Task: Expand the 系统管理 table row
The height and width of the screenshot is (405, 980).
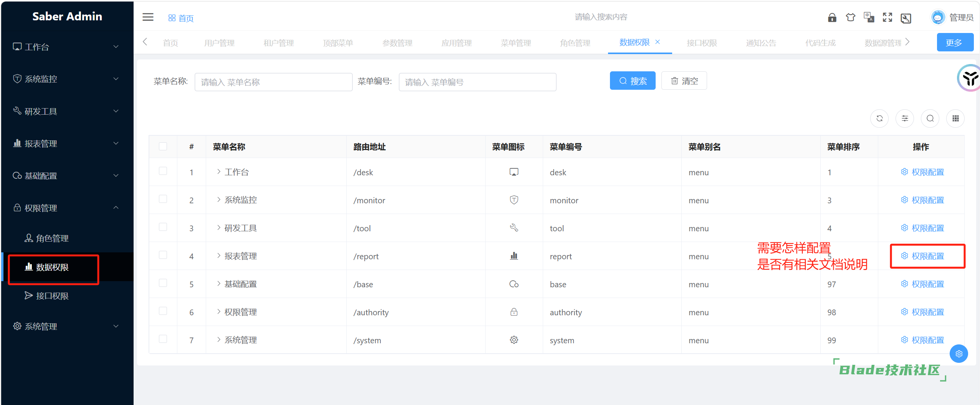Action: point(218,340)
